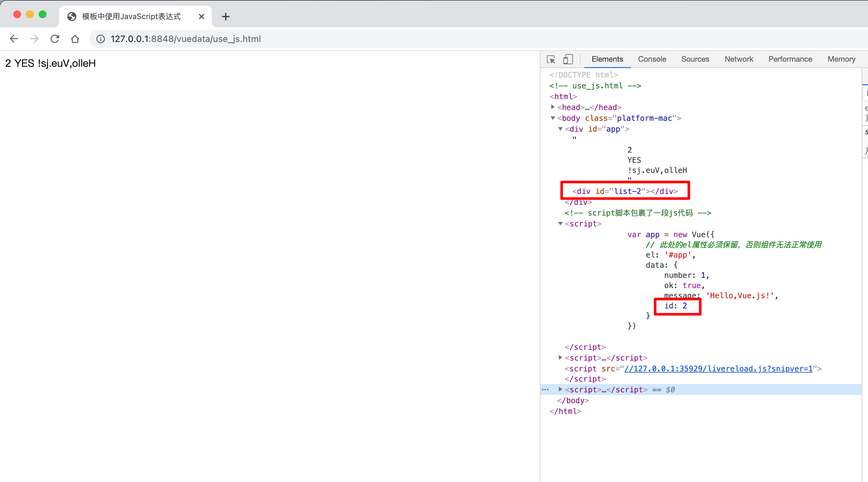The width and height of the screenshot is (868, 482).
Task: Expand the head element node
Action: pyautogui.click(x=553, y=107)
